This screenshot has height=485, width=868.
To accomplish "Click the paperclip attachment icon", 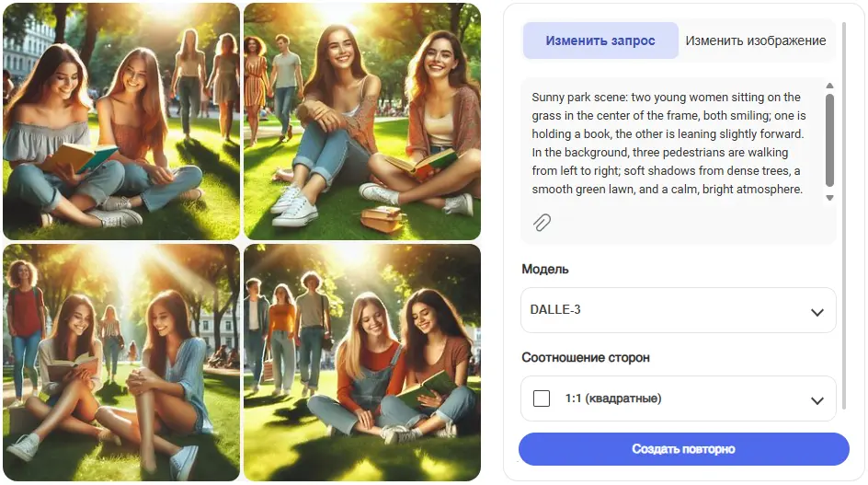I will 542,223.
